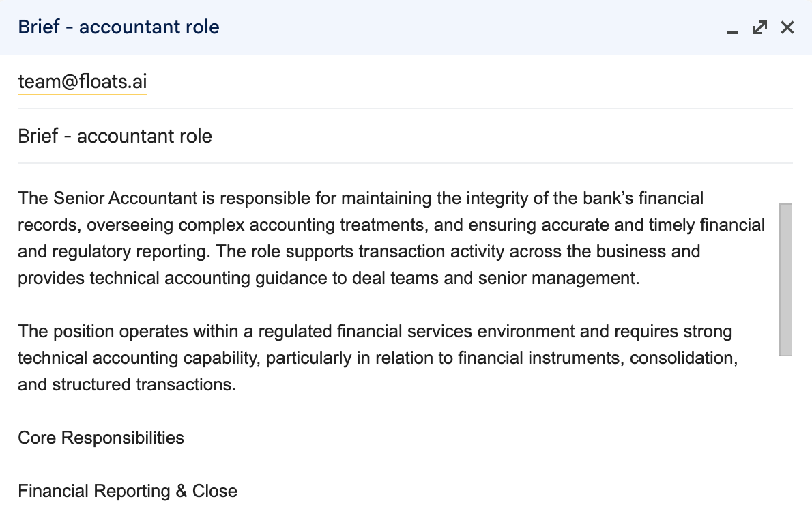The width and height of the screenshot is (812, 512).
Task: Click the word "consolidation" in the body
Action: 683,358
